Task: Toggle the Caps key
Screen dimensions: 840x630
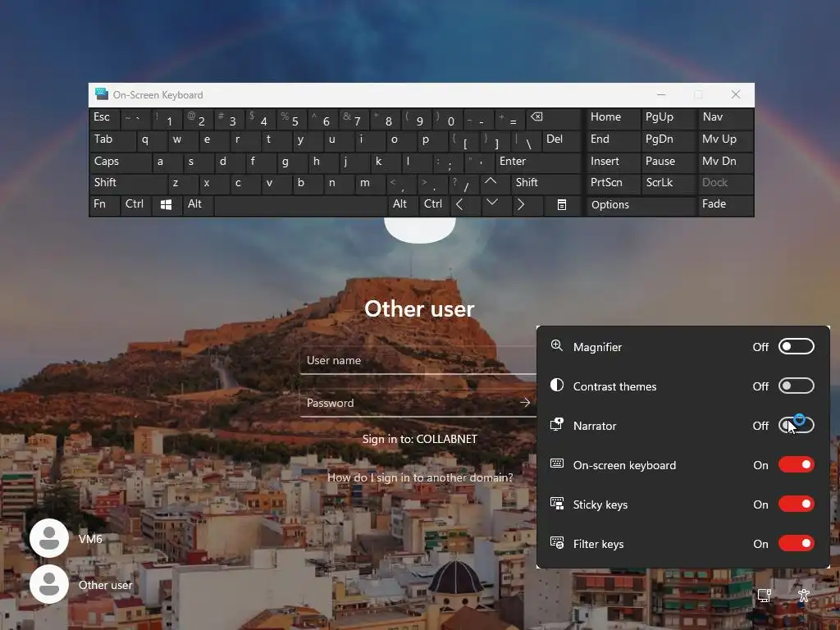Action: [x=120, y=162]
